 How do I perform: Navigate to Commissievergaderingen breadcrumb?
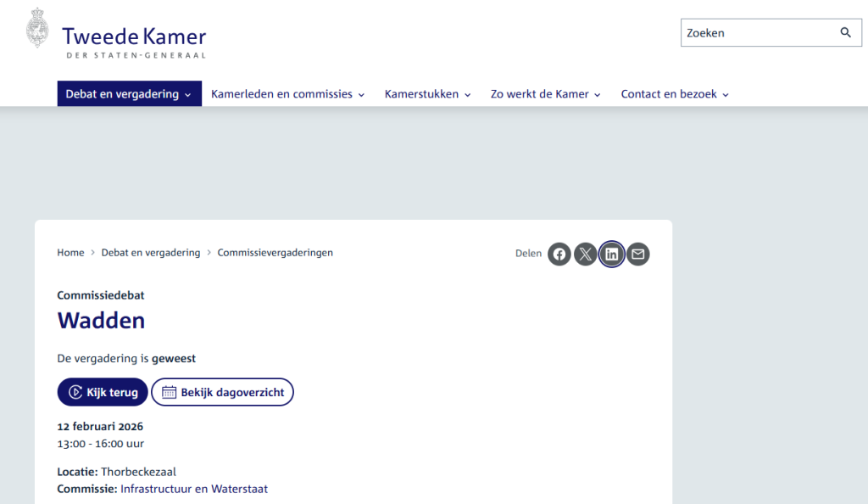coord(275,253)
